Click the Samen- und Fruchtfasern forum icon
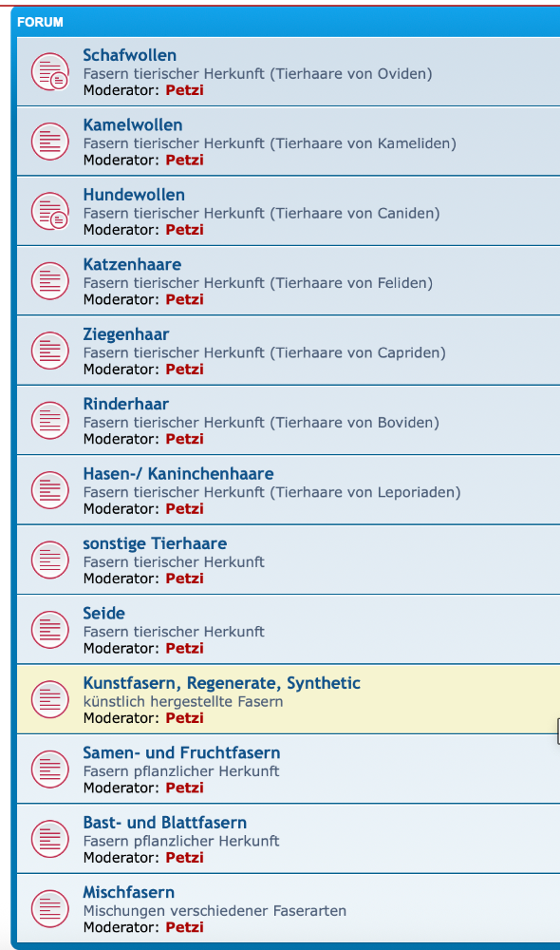560x950 pixels. click(49, 769)
